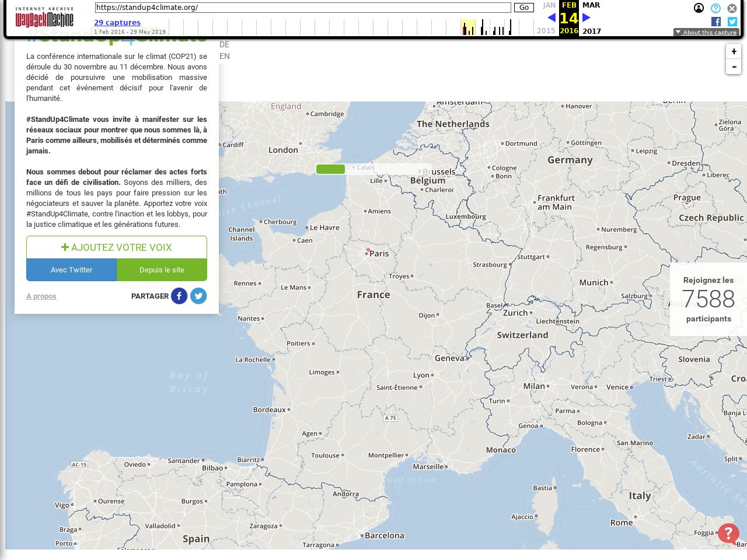Switch site language to DE

click(225, 44)
